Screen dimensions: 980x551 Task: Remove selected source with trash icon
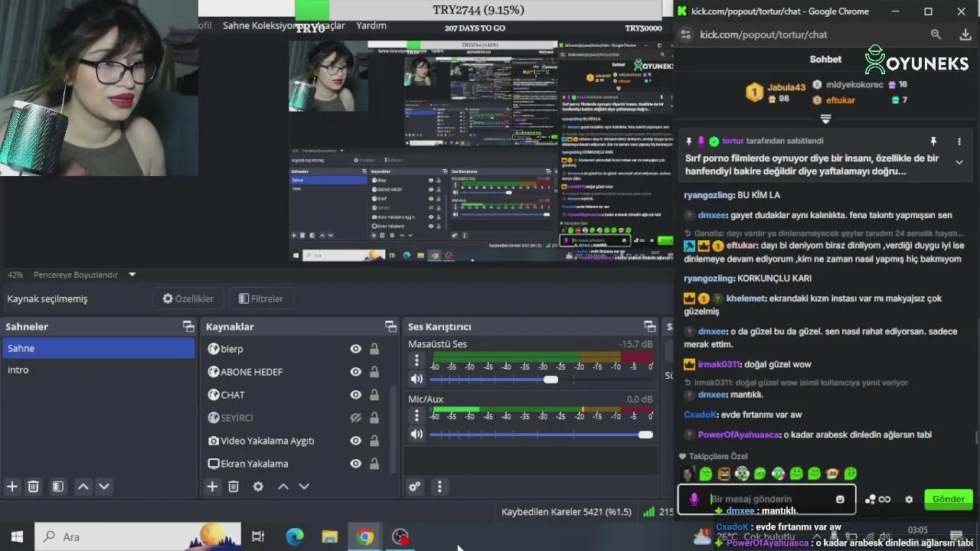[234, 486]
